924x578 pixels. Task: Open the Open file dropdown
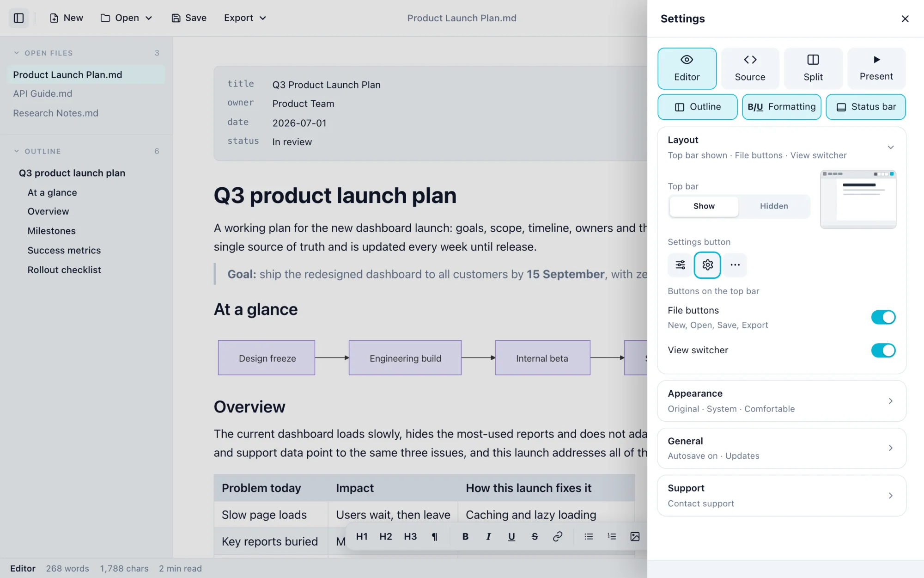pos(126,18)
